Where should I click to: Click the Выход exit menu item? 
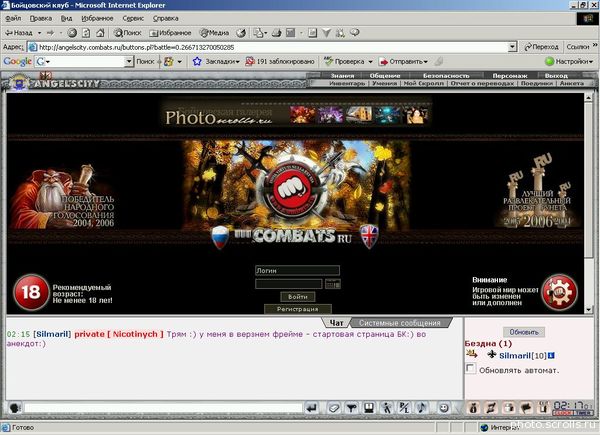tap(556, 76)
